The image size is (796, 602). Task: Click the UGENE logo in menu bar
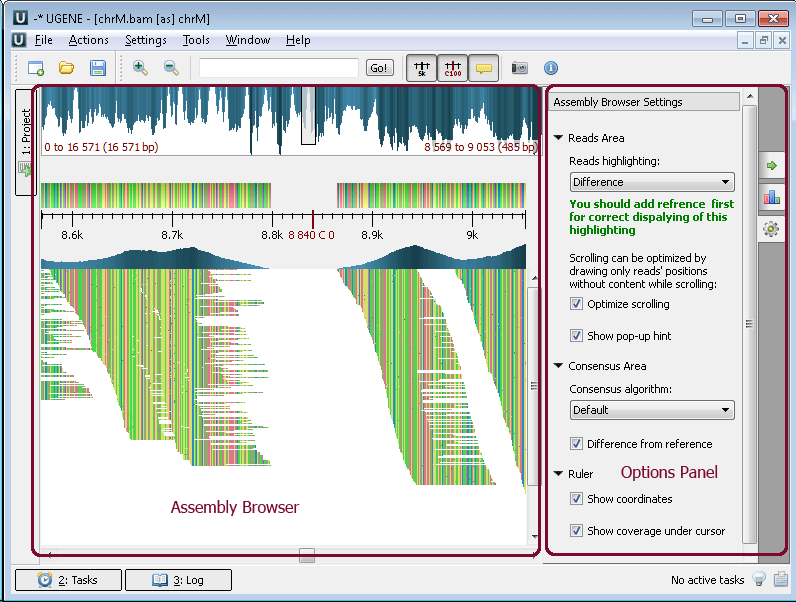(x=19, y=40)
